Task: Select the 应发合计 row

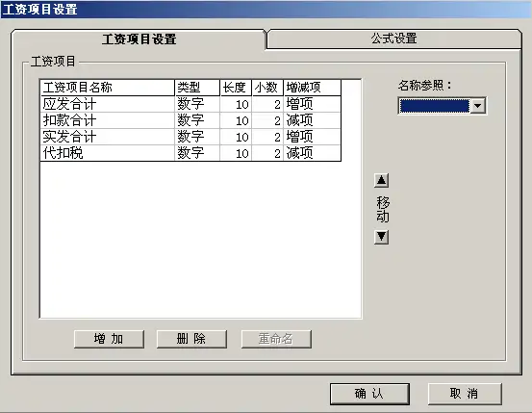Action: tap(190, 104)
